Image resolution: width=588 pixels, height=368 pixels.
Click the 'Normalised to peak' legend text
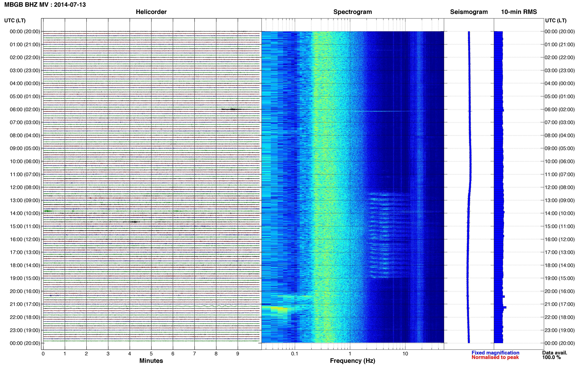(x=495, y=357)
